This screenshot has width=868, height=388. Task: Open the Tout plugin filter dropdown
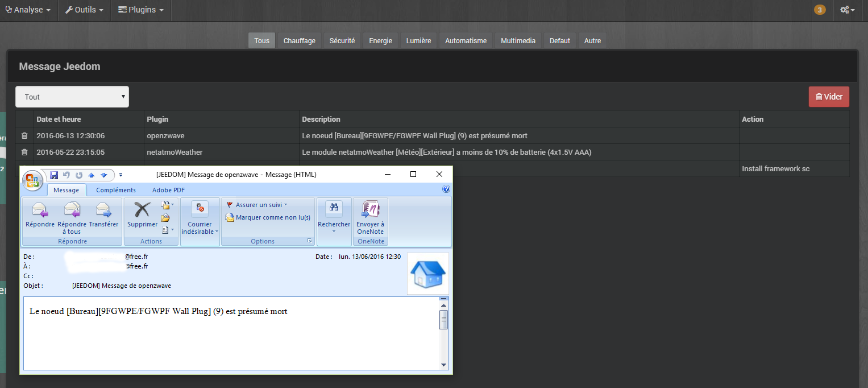tap(72, 97)
